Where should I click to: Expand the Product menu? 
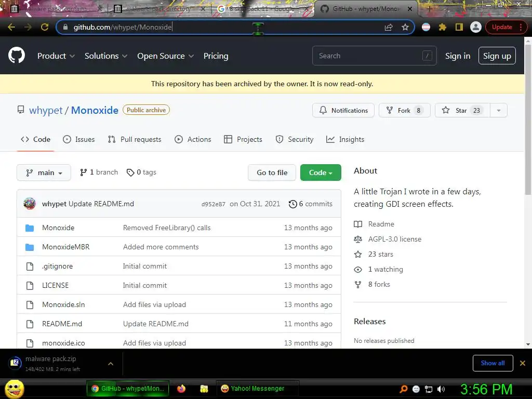click(56, 56)
